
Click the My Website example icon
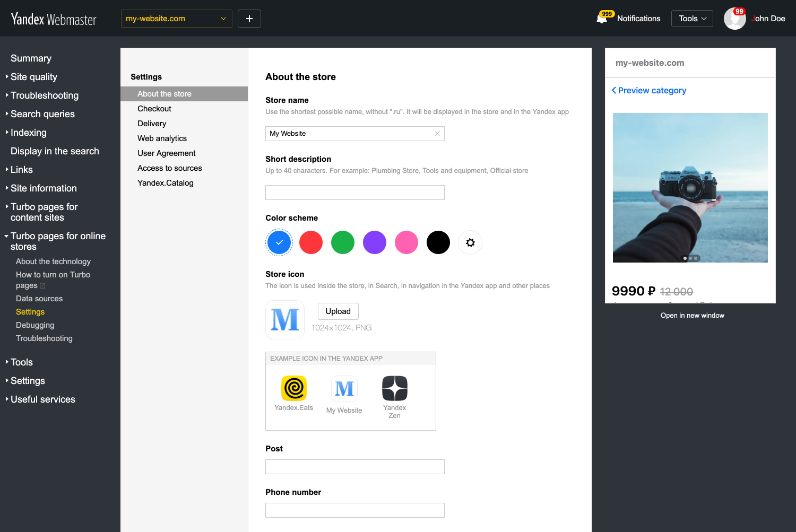pyautogui.click(x=344, y=389)
